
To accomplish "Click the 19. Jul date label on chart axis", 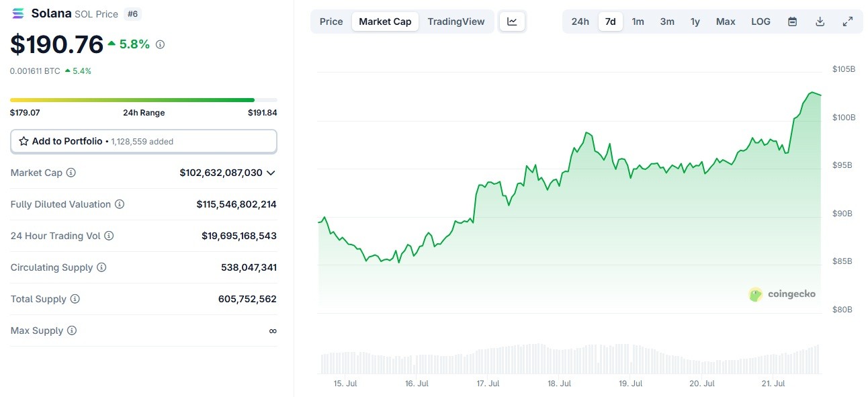I will (631, 384).
